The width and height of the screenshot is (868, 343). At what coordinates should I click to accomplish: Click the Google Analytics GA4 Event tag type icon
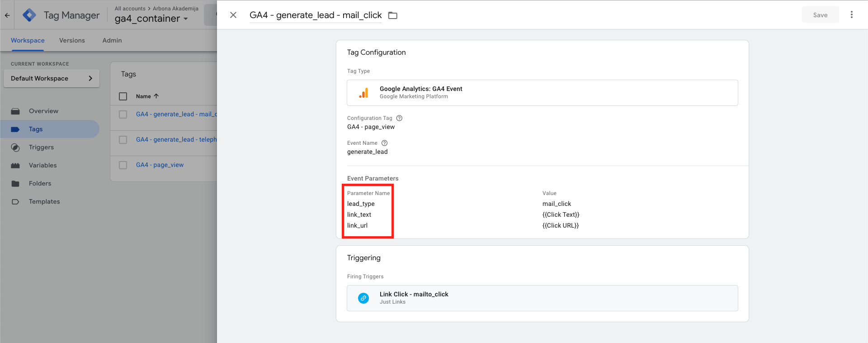pos(363,93)
